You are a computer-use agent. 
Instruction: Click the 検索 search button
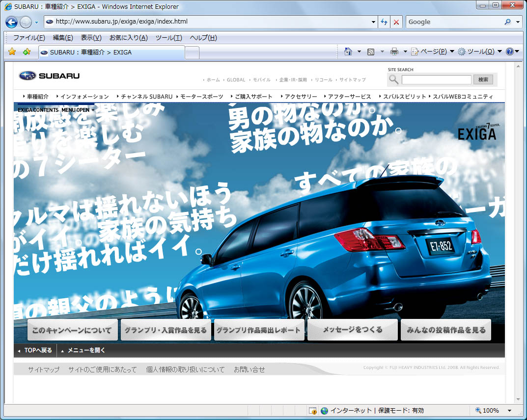pyautogui.click(x=483, y=79)
